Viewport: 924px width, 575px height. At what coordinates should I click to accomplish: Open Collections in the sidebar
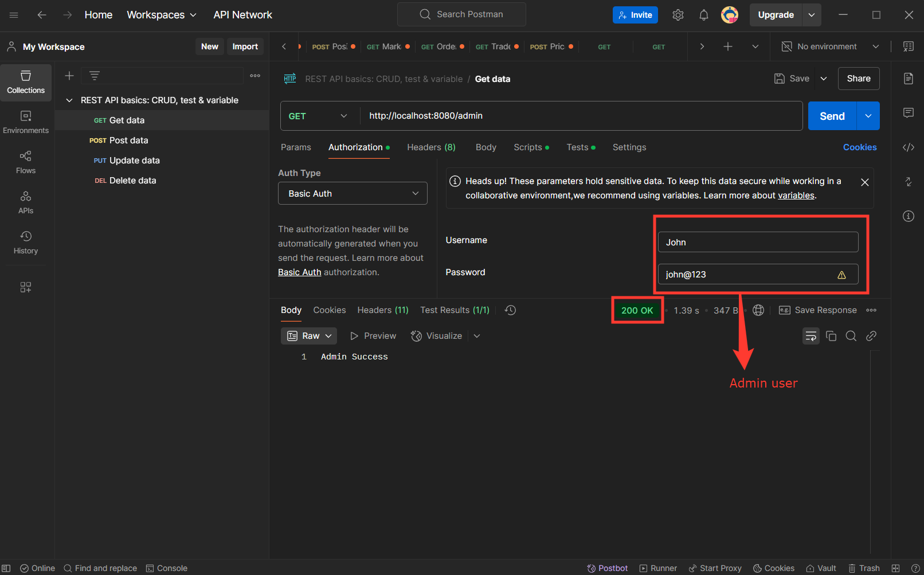(x=26, y=83)
